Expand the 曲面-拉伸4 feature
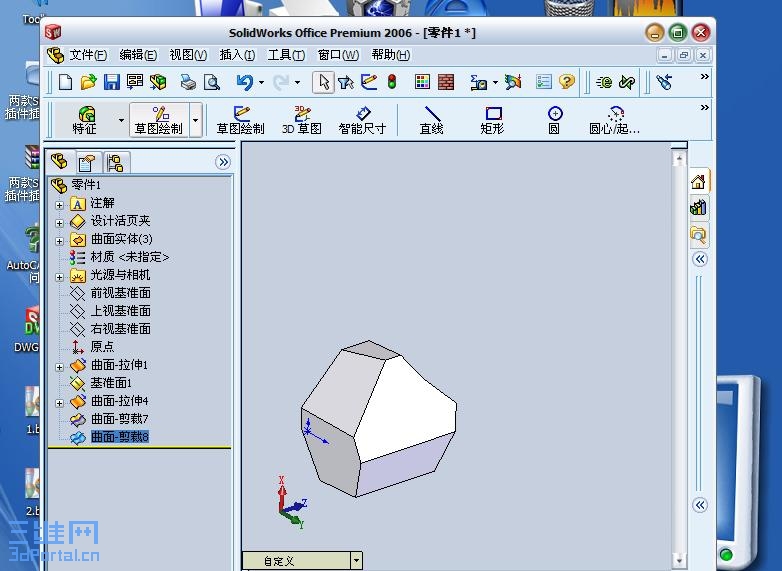 [x=59, y=403]
